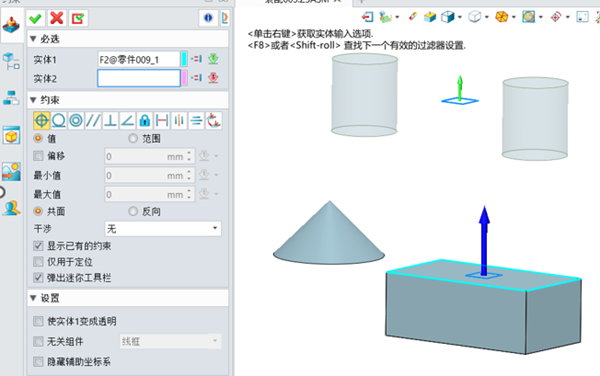Open the assembly tree sidebar icon

pos(11,61)
